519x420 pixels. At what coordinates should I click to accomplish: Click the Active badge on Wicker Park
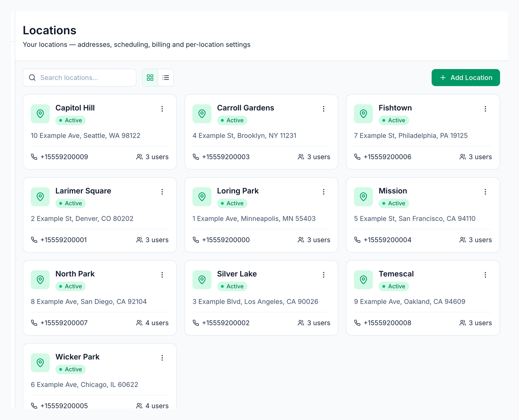[x=70, y=369]
